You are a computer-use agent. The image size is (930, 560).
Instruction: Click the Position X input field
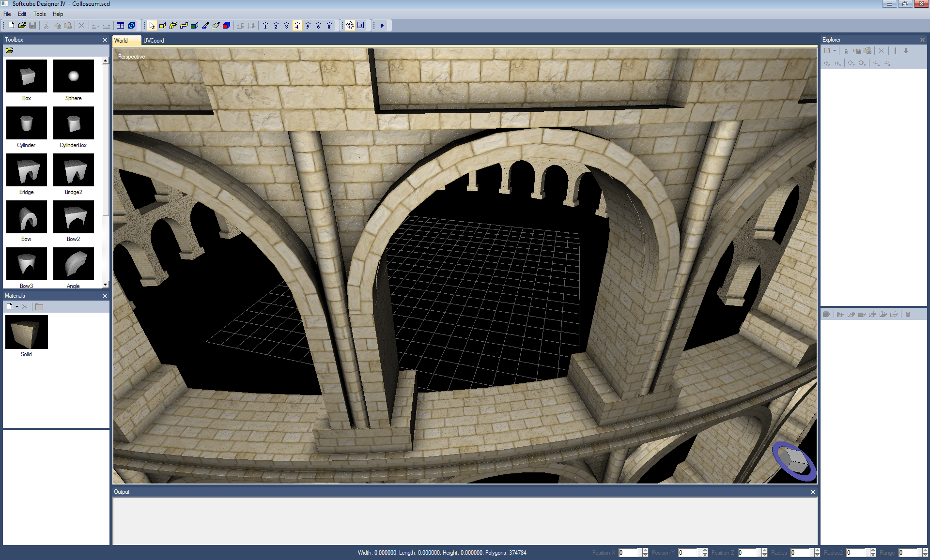(x=629, y=553)
